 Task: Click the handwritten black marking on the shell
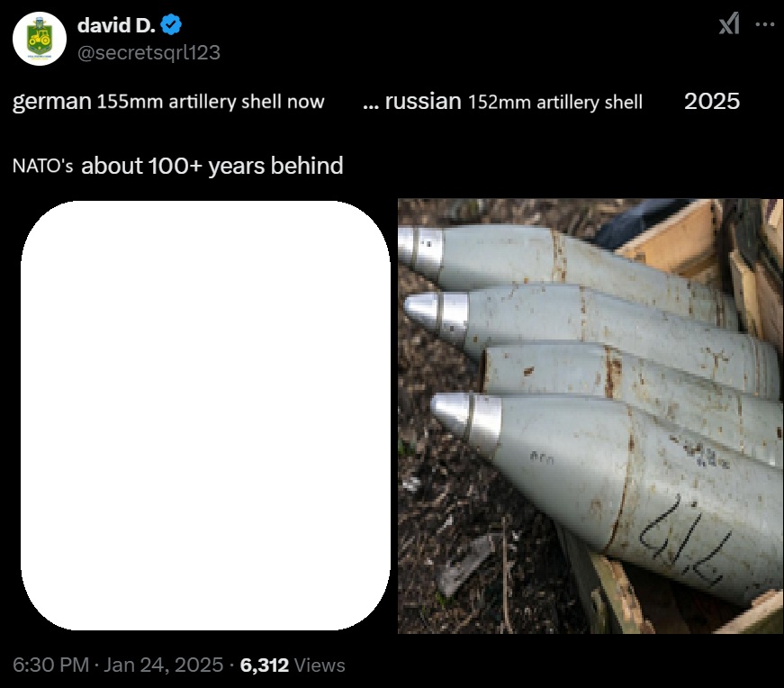pyautogui.click(x=681, y=542)
